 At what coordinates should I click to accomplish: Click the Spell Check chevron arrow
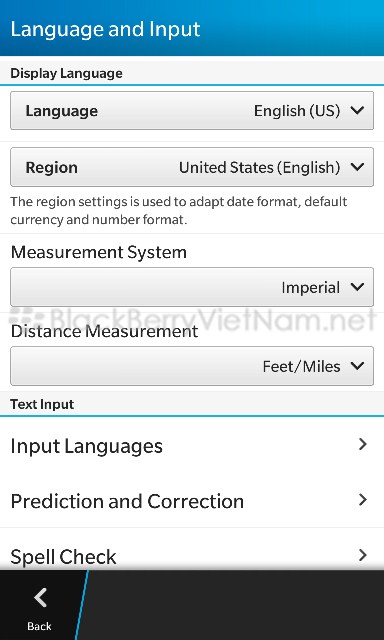pyautogui.click(x=362, y=555)
